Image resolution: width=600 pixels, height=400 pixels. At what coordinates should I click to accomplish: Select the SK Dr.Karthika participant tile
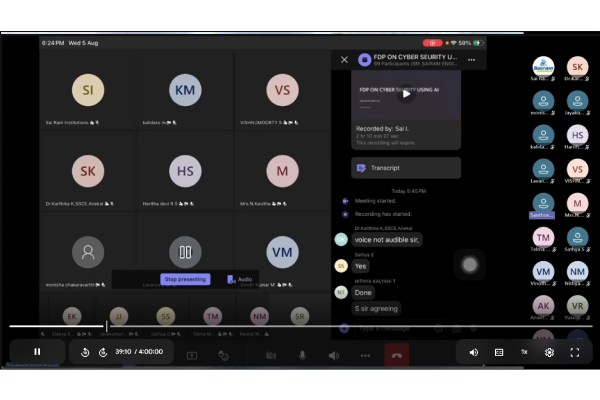pyautogui.click(x=88, y=171)
